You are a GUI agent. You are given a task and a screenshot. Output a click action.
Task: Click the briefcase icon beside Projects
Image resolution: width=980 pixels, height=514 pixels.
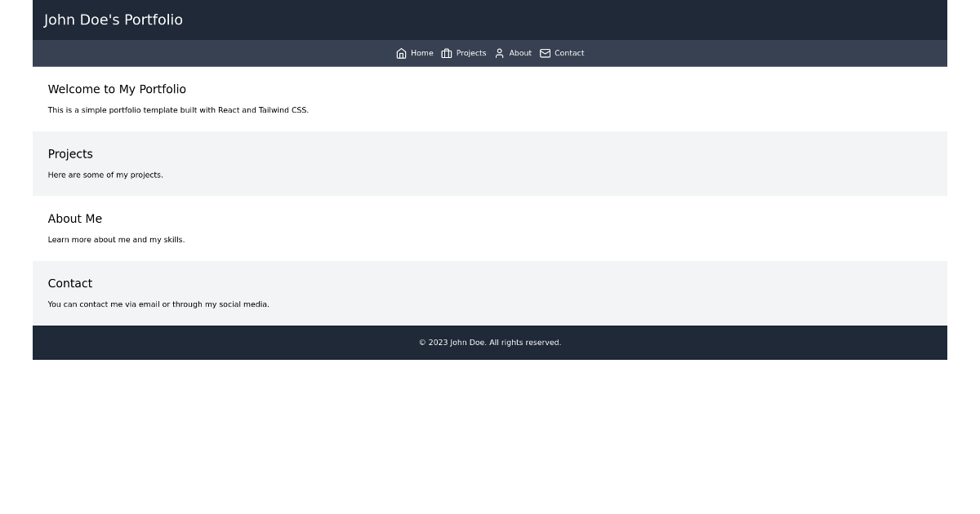click(x=447, y=53)
